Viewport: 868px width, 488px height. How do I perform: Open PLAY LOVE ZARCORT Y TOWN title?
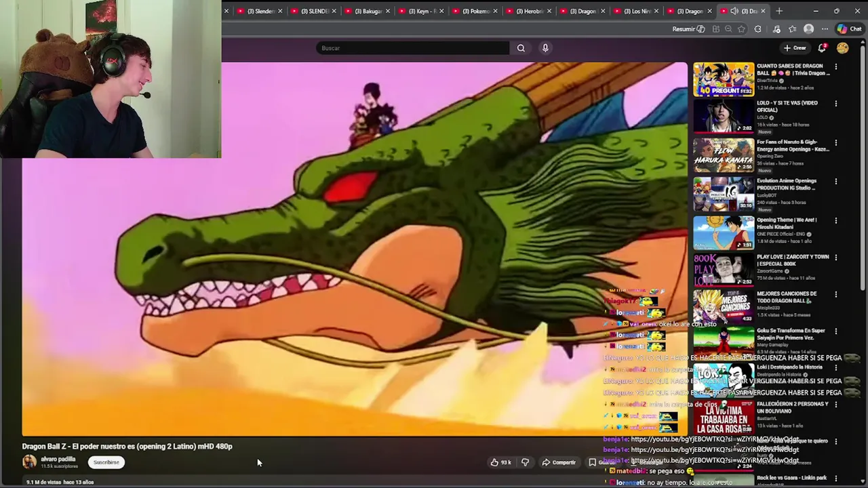pos(793,260)
